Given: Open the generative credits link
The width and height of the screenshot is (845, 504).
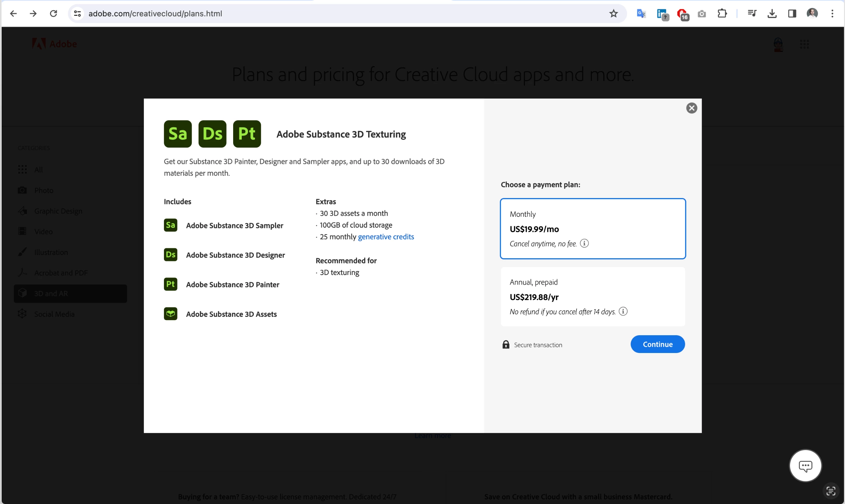Looking at the screenshot, I should tap(385, 237).
